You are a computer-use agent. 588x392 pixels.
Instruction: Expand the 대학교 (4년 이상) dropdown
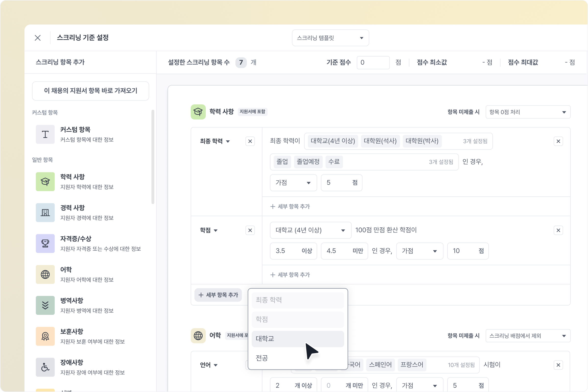coord(310,230)
